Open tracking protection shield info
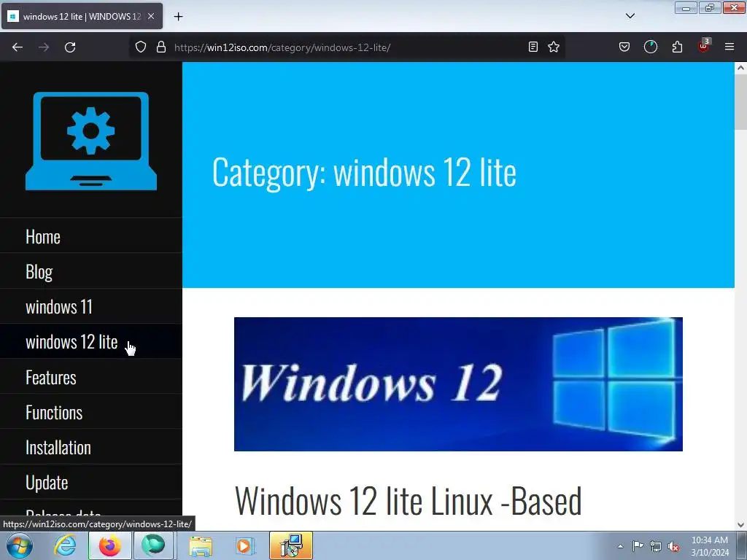Image resolution: width=747 pixels, height=560 pixels. click(141, 47)
